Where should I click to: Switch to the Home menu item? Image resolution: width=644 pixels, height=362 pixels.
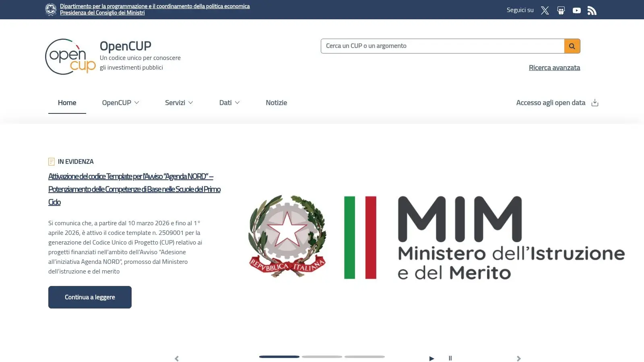[67, 103]
